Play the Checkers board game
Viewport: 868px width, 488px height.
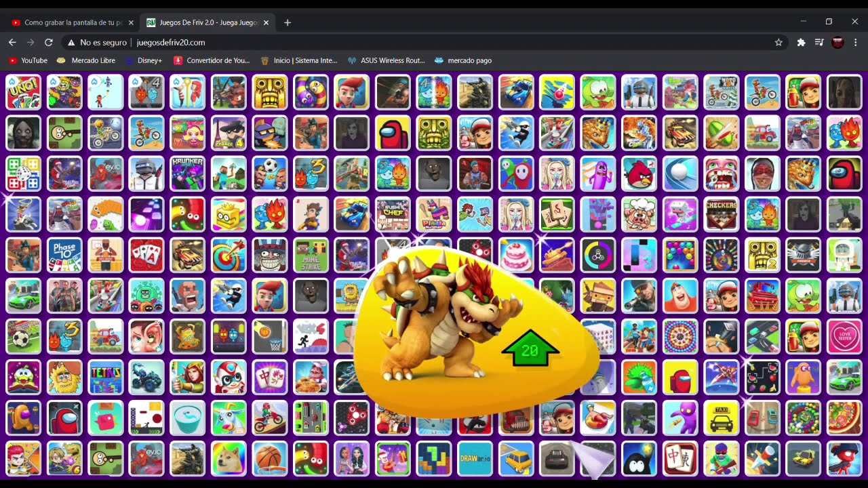pos(721,214)
